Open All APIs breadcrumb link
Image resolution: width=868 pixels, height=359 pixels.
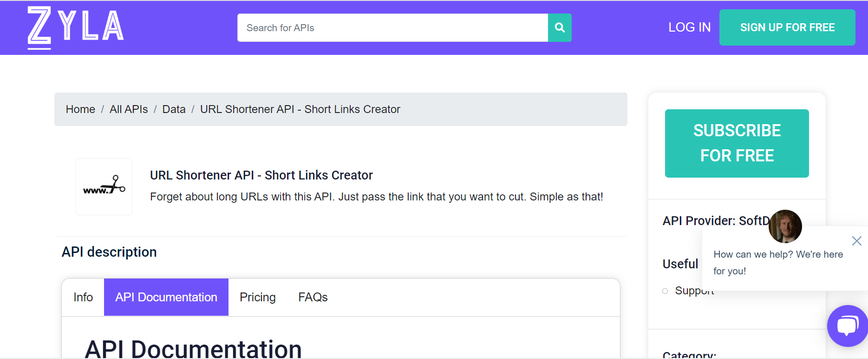(129, 109)
